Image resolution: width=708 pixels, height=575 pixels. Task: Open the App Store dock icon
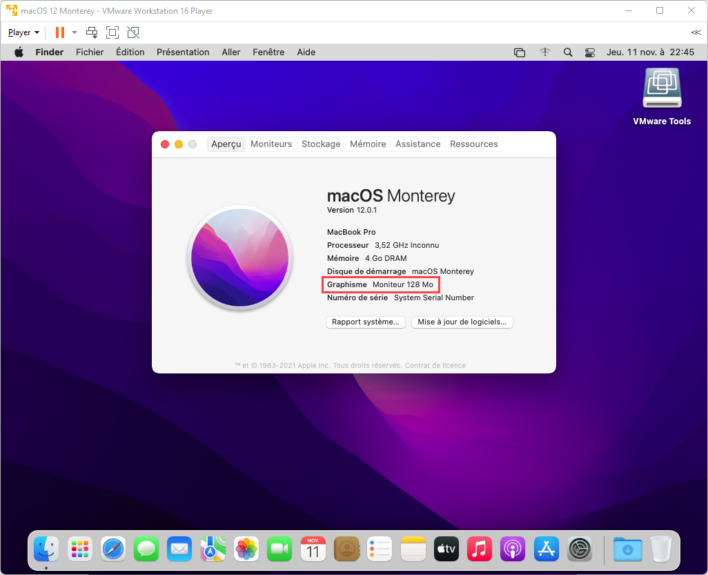[x=546, y=548]
